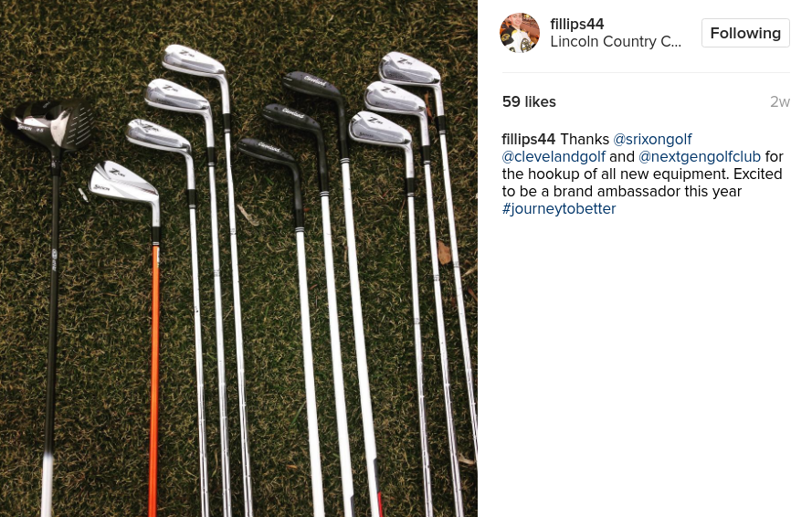Click the golf clubs photo
812x517 pixels.
tap(238, 258)
